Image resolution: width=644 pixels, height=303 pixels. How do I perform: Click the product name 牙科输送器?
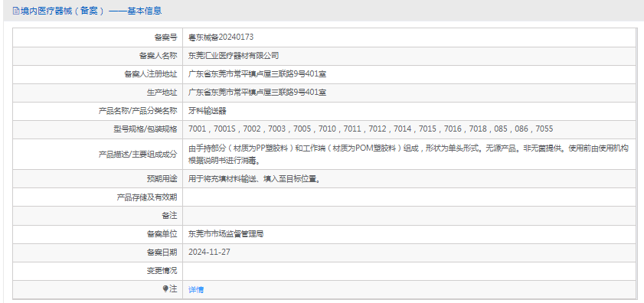click(x=208, y=111)
